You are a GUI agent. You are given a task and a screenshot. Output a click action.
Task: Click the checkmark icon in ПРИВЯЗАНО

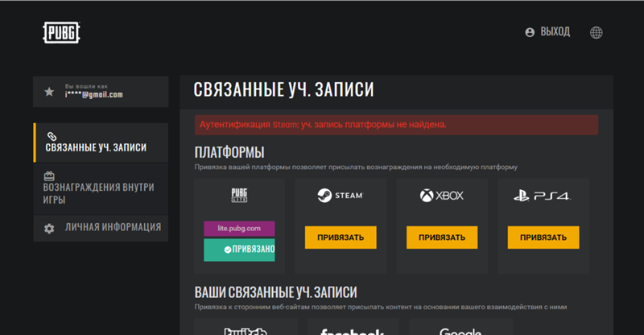tap(228, 250)
